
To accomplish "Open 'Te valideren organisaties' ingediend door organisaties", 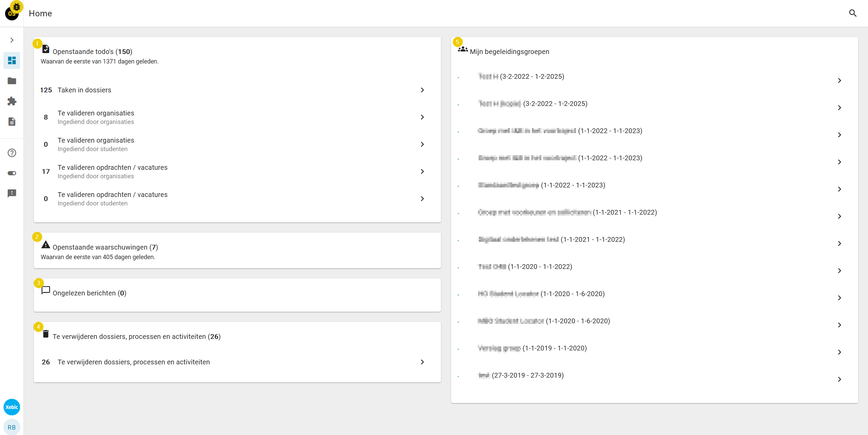I will coord(422,117).
